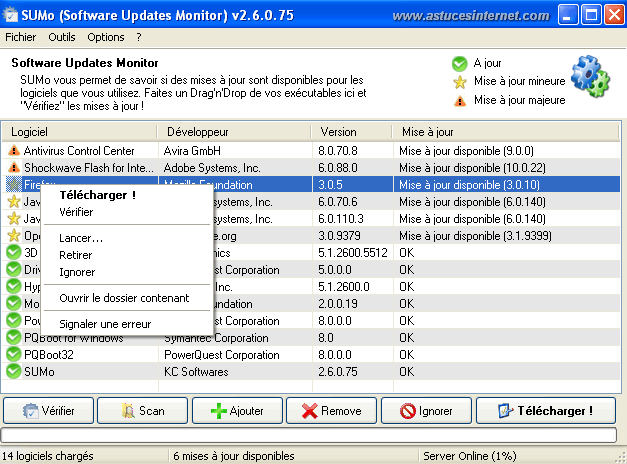Viewport: 627px width, 464px height.
Task: Choose 'Ouvrir le dossier contenant' entry
Action: click(124, 298)
